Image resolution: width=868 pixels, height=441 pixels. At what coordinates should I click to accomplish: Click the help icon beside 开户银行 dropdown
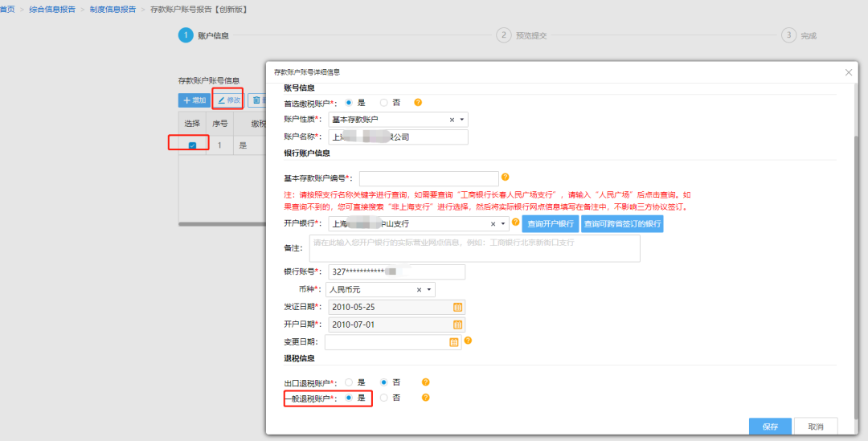515,223
